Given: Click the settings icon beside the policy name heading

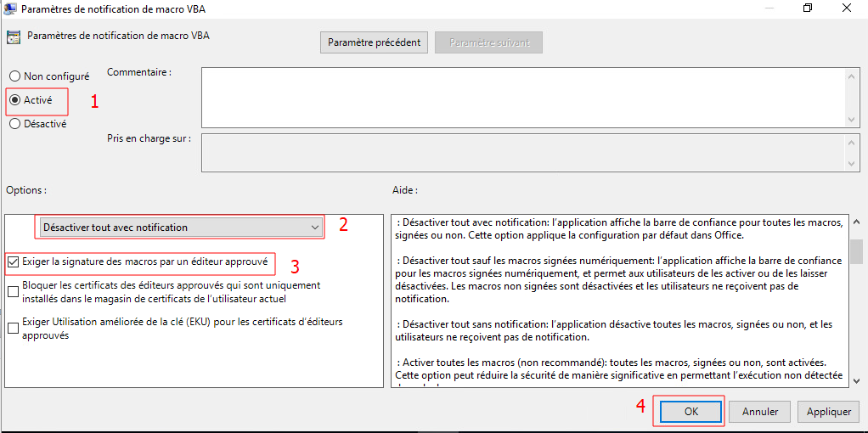Looking at the screenshot, I should 14,37.
